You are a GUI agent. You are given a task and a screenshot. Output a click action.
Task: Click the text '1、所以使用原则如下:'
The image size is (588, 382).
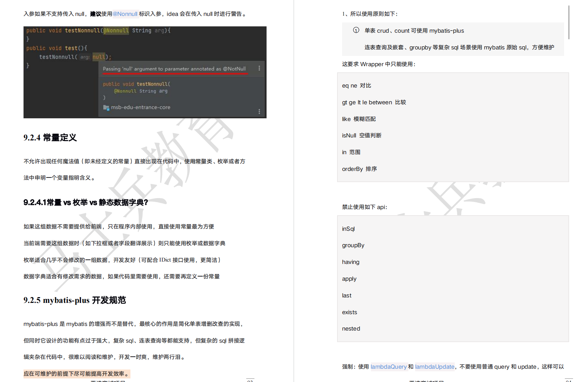[x=370, y=14]
